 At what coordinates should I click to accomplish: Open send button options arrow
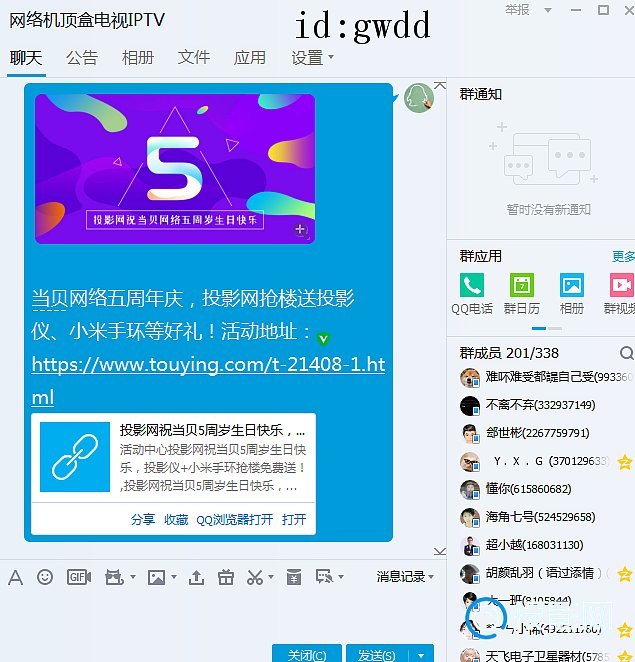pos(421,654)
